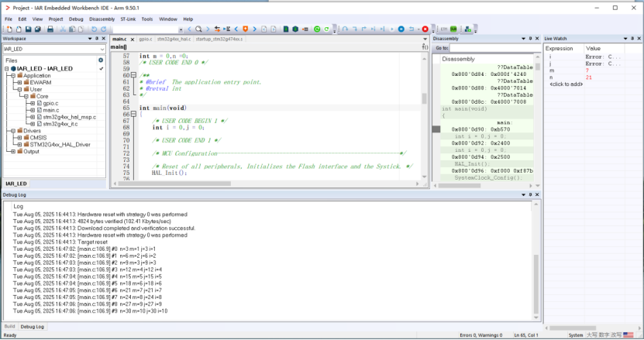
Task: Open the toolbar search history dropdown arrow
Action: point(181,29)
